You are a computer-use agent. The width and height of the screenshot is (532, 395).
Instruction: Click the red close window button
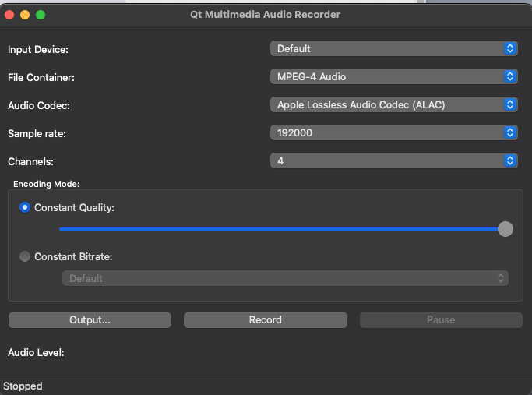pyautogui.click(x=9, y=15)
